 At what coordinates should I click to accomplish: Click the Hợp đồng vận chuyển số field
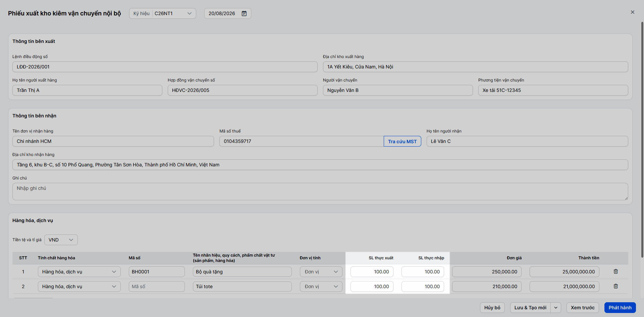[x=243, y=90]
